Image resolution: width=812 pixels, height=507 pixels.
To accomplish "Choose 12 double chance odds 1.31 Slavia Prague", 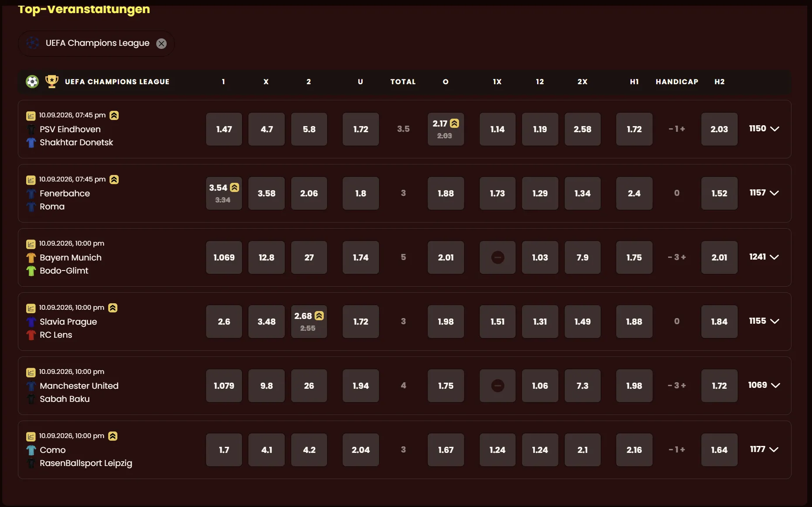I will point(540,322).
